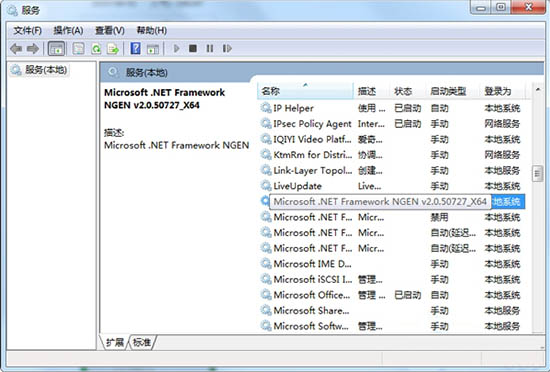This screenshot has width=550, height=372.
Task: Toggle the show/hide console tree icon
Action: click(56, 48)
